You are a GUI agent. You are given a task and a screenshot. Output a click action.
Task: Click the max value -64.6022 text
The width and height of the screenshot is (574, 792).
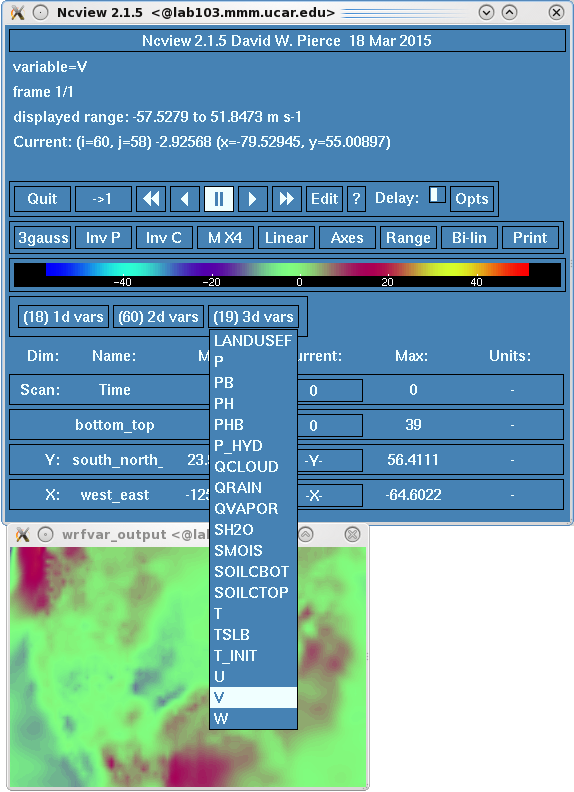coord(413,494)
